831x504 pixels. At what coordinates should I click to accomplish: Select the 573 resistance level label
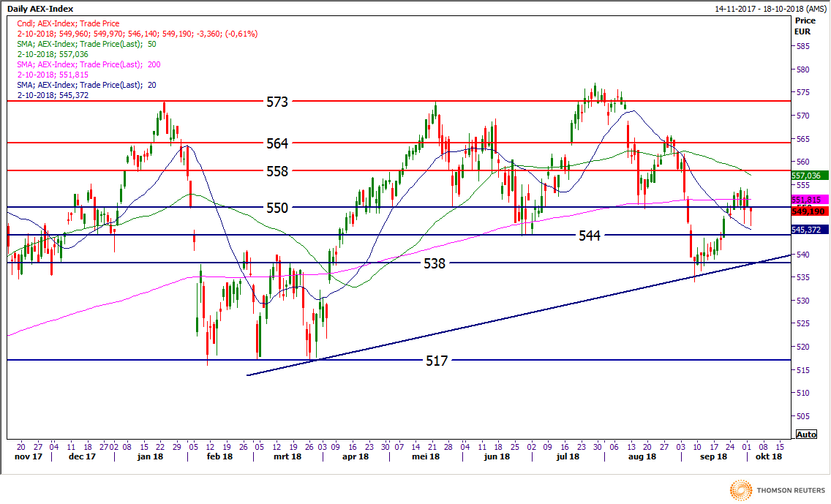[x=277, y=102]
